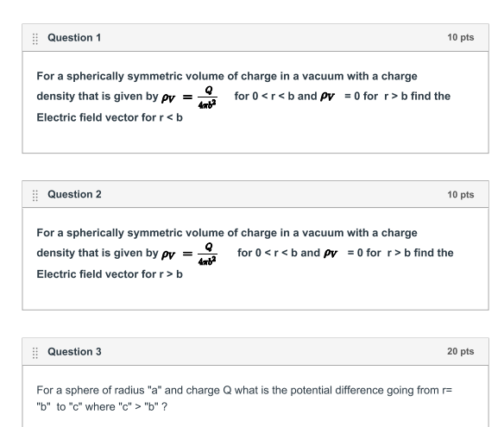This screenshot has height=427, width=504.
Task: Select the Question 1 header title
Action: pyautogui.click(x=74, y=38)
